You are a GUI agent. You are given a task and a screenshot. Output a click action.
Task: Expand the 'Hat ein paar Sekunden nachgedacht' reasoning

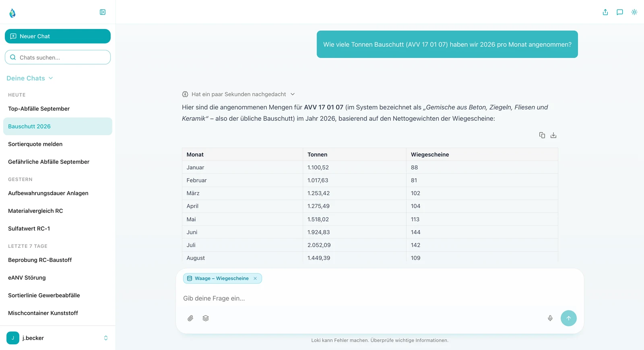click(x=238, y=94)
